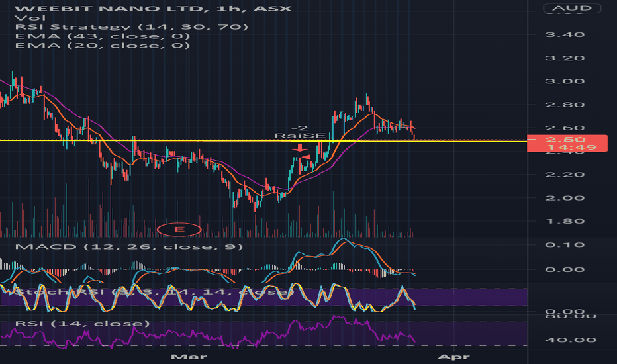Click the 2.00 price axis label
The image size is (617, 364).
[x=565, y=198]
